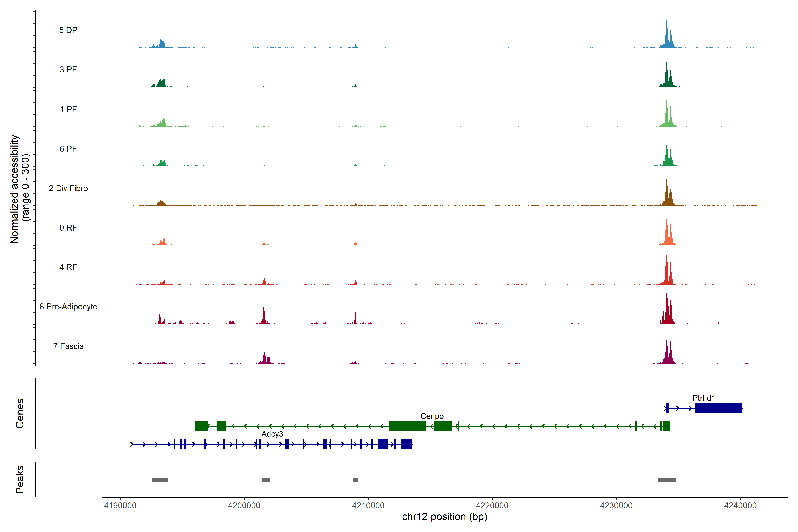Click the Adcy3 gene label

pos(272,434)
